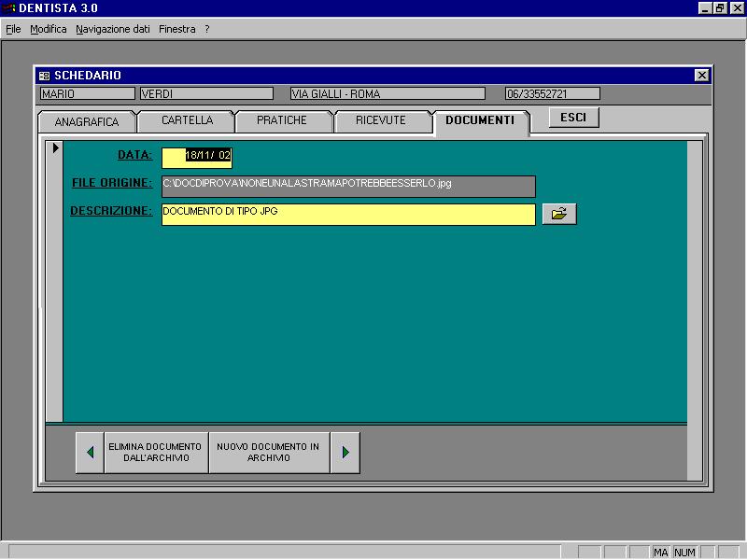Select the record with the black triangle marker
747x560 pixels.
click(55, 148)
